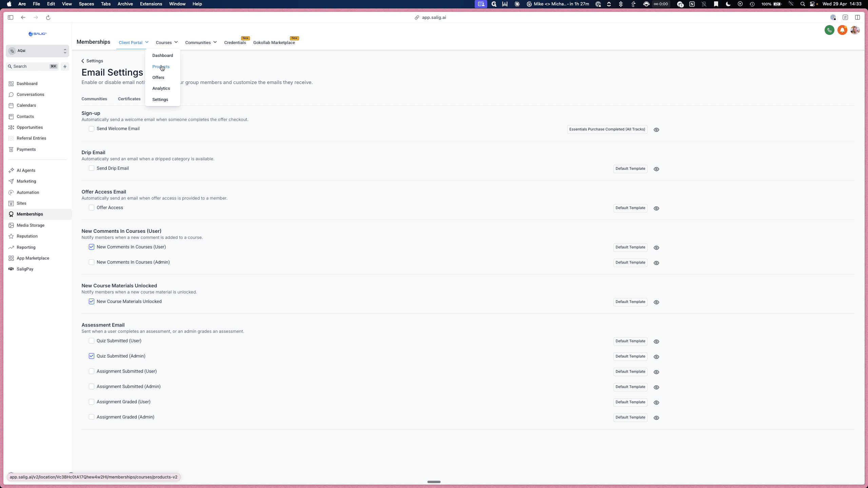Open Essentials Purchase Completed template selector
Viewport: 868px width, 488px height.
(x=607, y=129)
